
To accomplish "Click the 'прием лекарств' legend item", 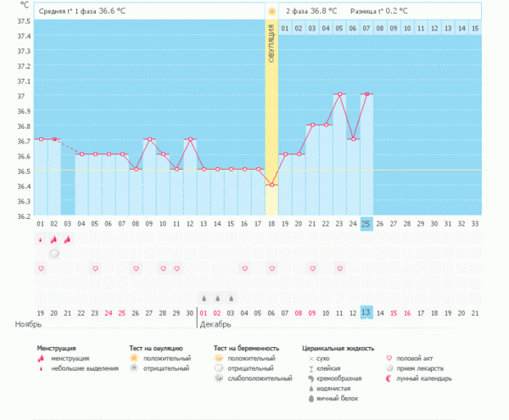I will 416,369.
